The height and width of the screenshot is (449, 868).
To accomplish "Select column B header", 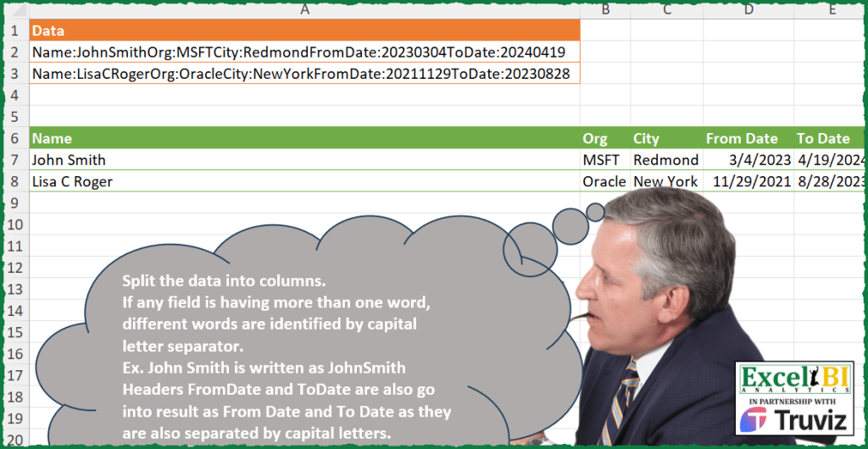I will 605,10.
